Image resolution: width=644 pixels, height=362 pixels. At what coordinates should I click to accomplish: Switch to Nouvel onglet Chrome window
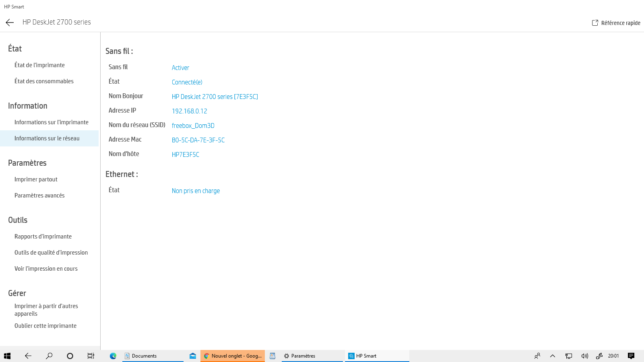coord(233,356)
